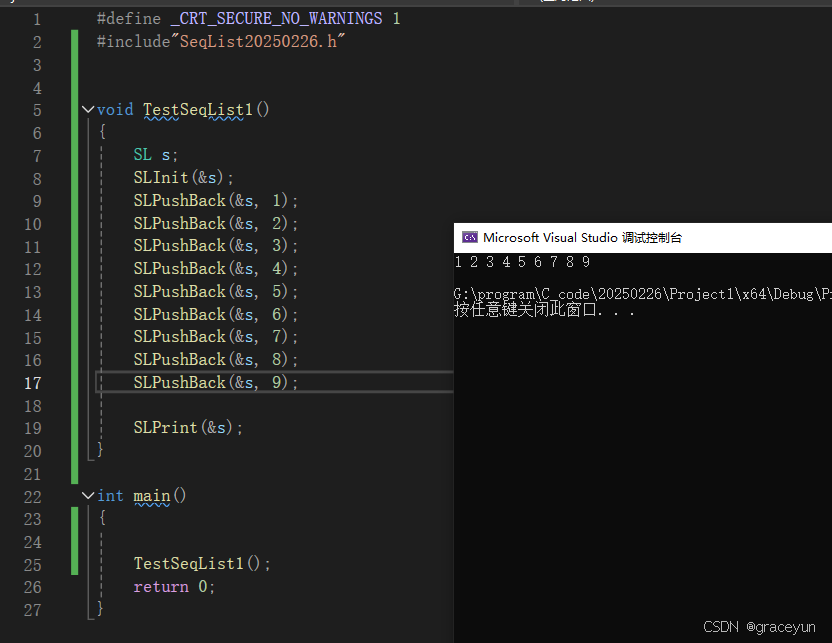Screen dimensions: 832x643
Task: Click the #define _CRT_SECURE_NO_WARNINGS line
Action: pos(248,19)
